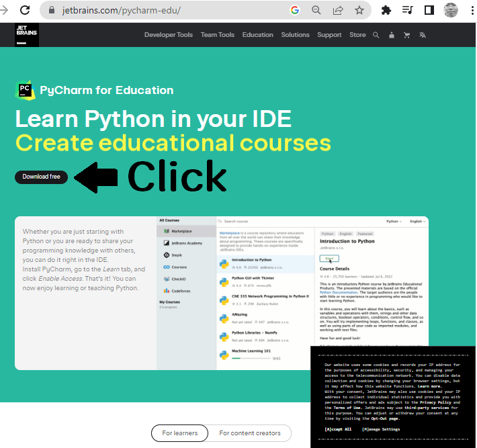This screenshot has height=448, width=477.
Task: Open the Opt-Out page link
Action: click(385, 418)
